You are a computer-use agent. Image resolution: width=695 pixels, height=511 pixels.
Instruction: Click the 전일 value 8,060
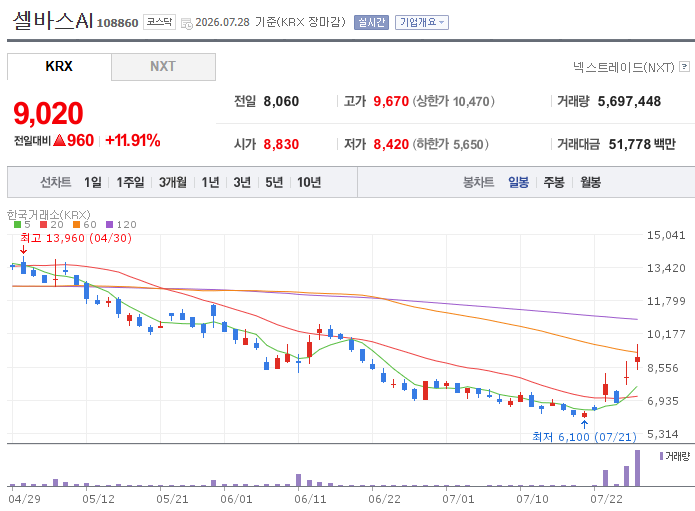pyautogui.click(x=281, y=101)
